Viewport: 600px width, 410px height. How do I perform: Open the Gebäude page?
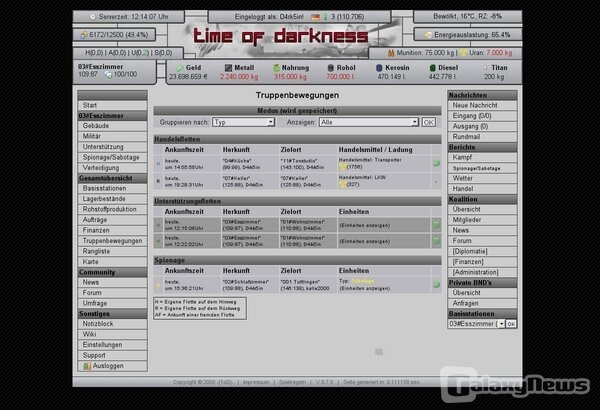click(x=112, y=126)
